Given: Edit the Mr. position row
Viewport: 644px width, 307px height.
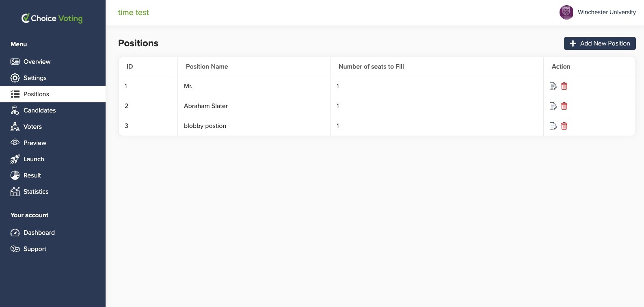Looking at the screenshot, I should tap(553, 86).
